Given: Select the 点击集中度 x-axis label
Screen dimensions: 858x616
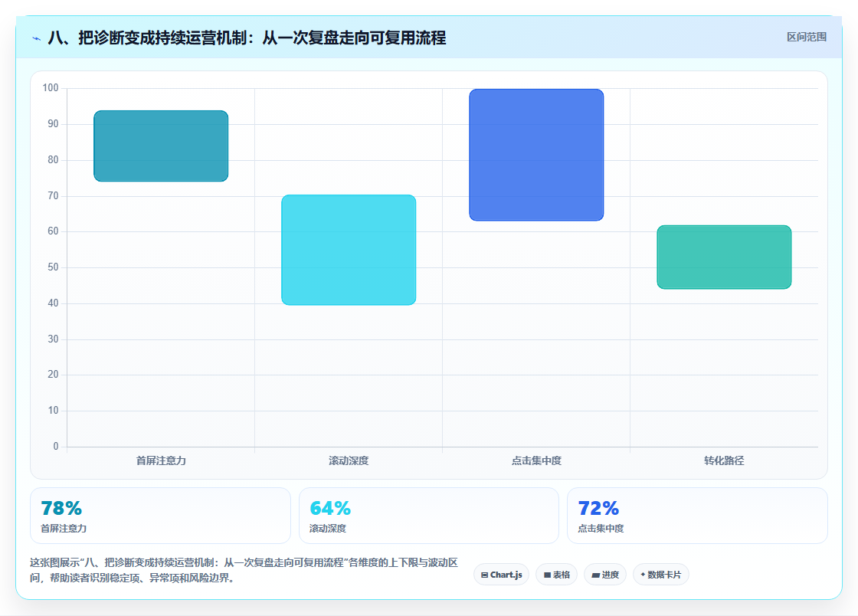Looking at the screenshot, I should 536,460.
